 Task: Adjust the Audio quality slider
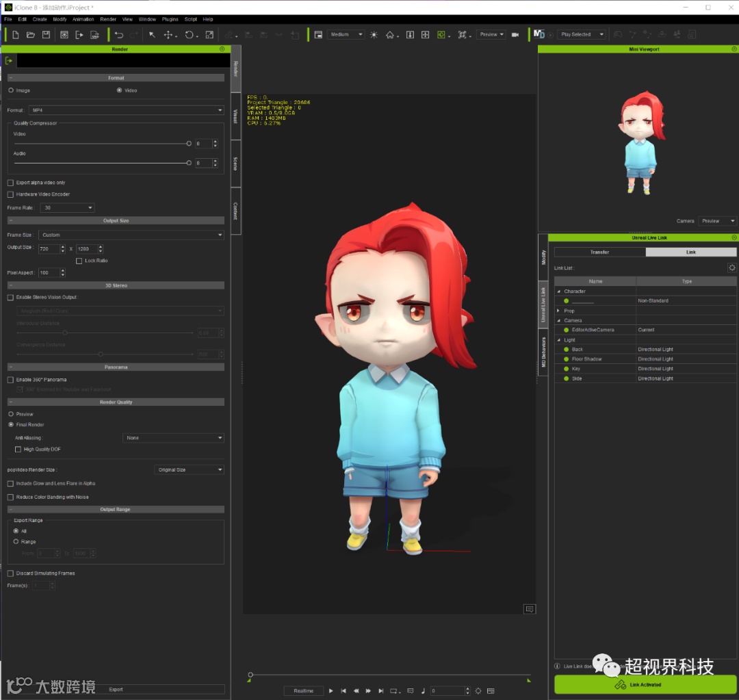coord(189,163)
